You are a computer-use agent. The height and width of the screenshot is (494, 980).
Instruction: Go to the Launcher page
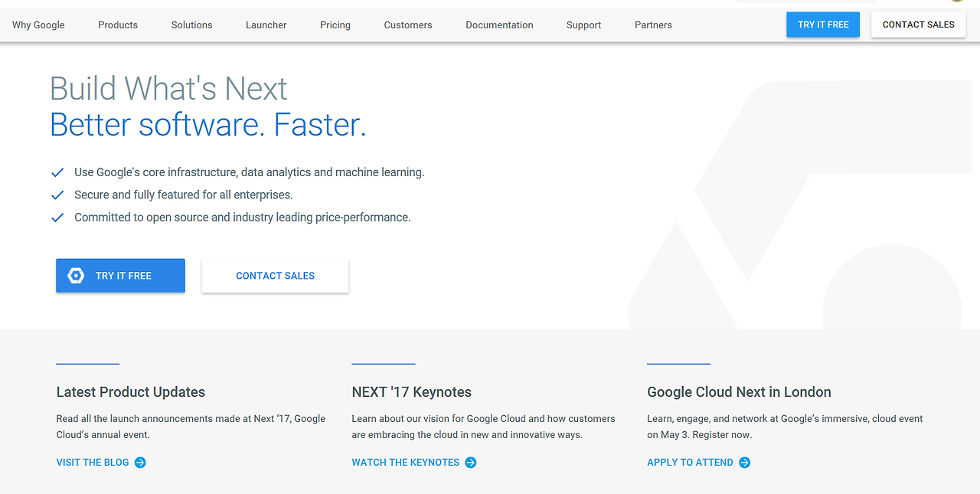(x=266, y=25)
